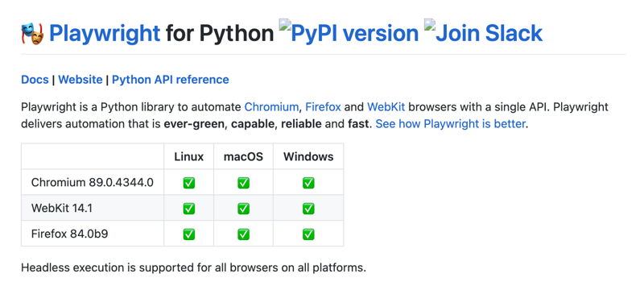Click the 'for Python' heading text

[220, 33]
